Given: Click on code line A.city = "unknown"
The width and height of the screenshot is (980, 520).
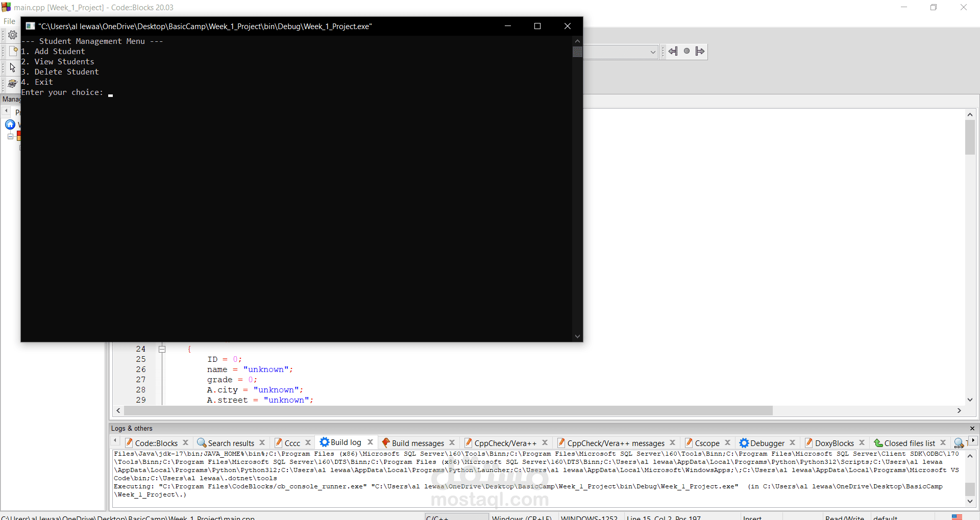Looking at the screenshot, I should pos(255,390).
